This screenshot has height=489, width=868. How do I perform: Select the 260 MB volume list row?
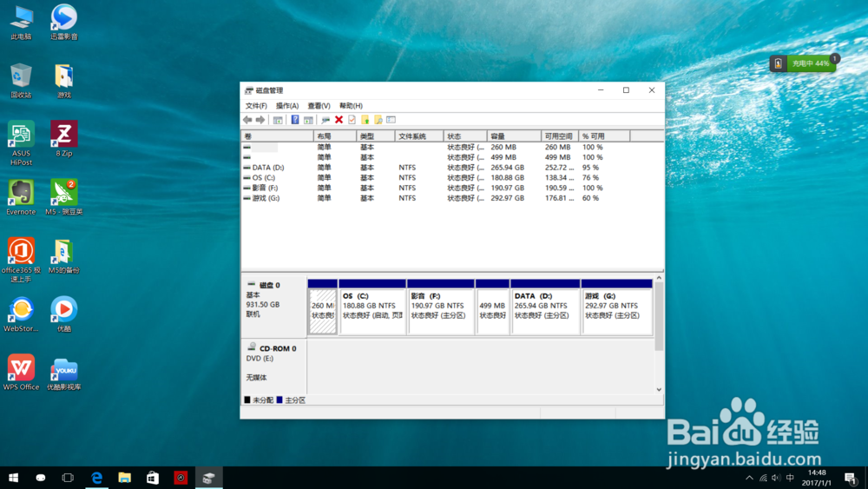(452, 148)
